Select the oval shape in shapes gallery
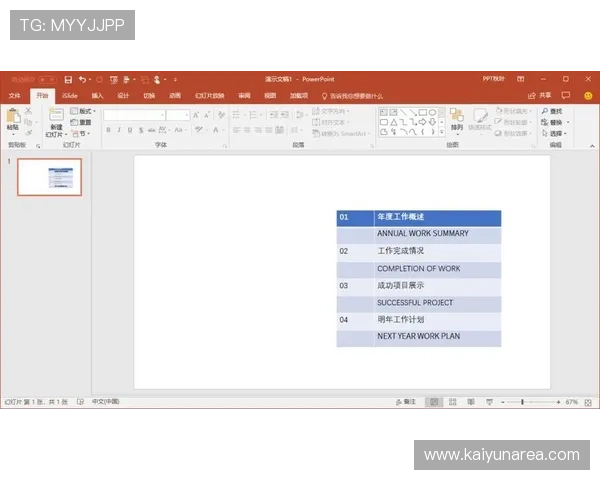This screenshot has width=600, height=480. pyautogui.click(x=432, y=112)
